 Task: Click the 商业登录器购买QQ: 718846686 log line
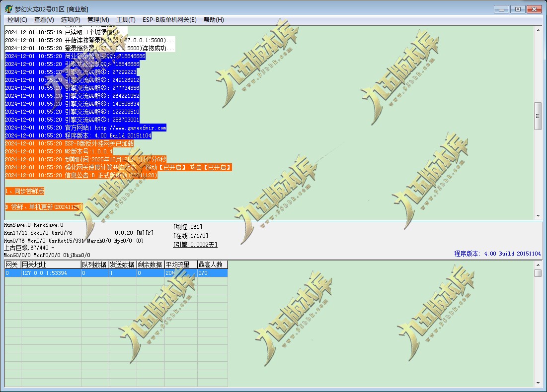[x=75, y=56]
